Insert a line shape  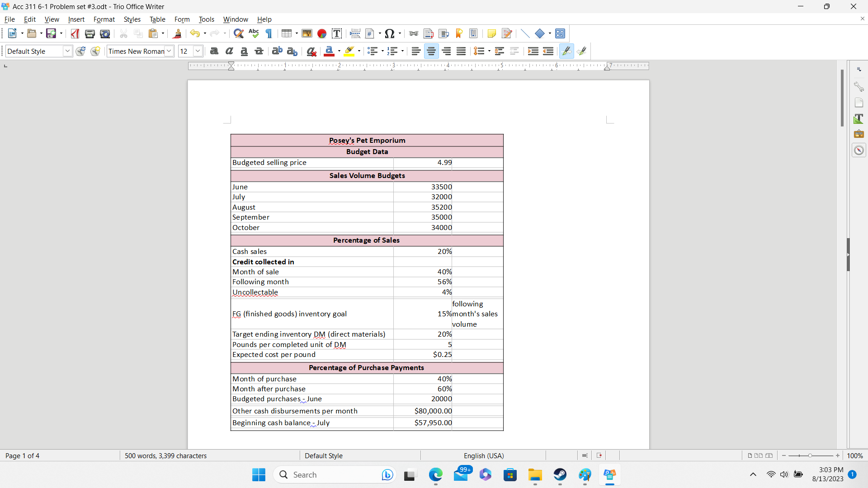tap(525, 33)
